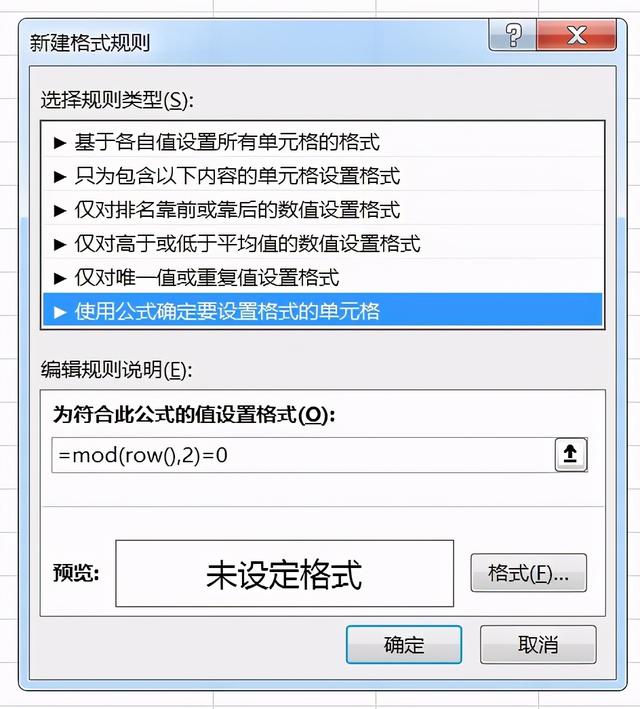Click the arrow before 仅对高于或低于平均值的数值设置格式
This screenshot has width=640, height=709.
(60, 244)
